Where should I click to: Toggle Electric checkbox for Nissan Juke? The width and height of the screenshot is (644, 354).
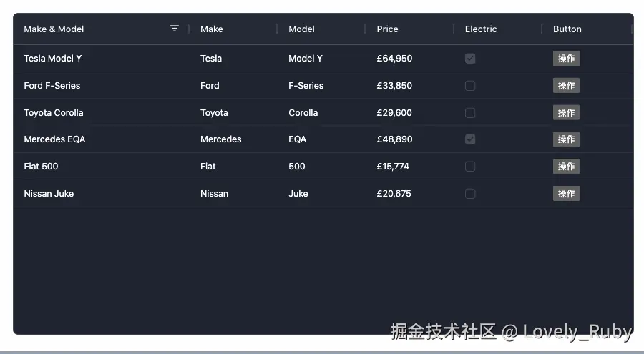(470, 194)
